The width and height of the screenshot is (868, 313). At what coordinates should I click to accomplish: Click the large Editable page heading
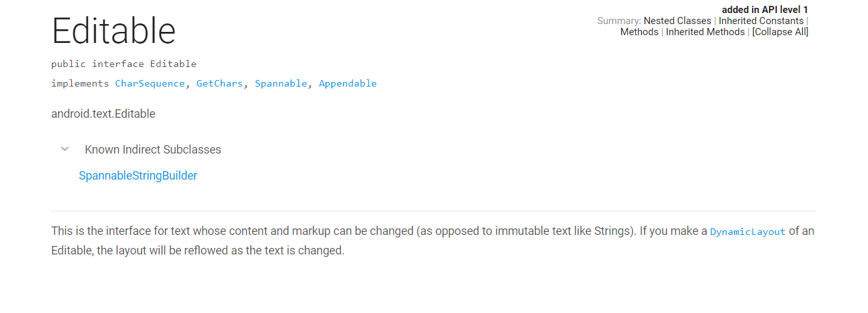(x=114, y=31)
